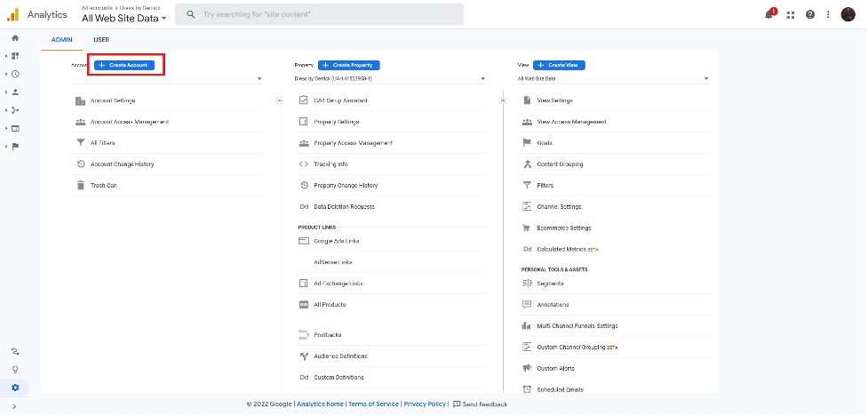Viewport: 868px width, 416px height.
Task: Click the search field
Action: pyautogui.click(x=320, y=14)
